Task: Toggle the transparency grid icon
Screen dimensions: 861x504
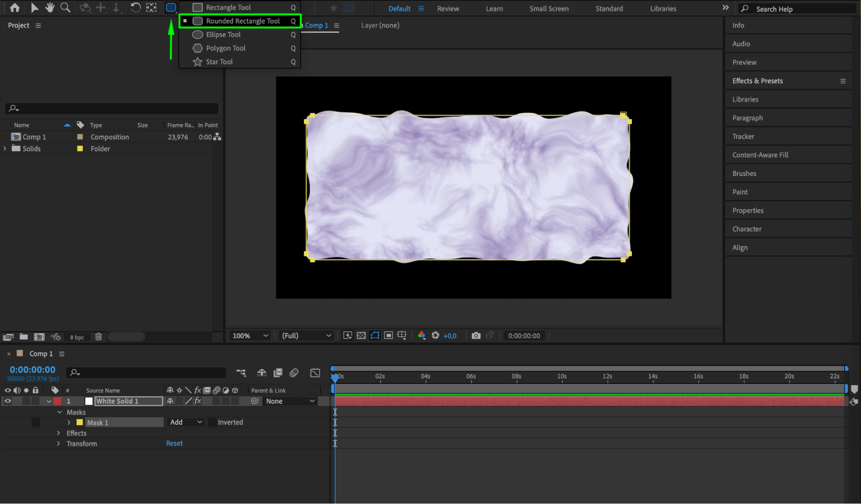Action: tap(361, 336)
